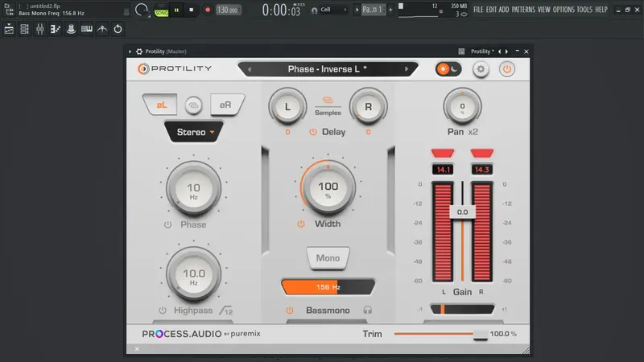The height and width of the screenshot is (362, 644).
Task: Click the 156 Hz Bassmono frequency bar
Action: (x=328, y=287)
